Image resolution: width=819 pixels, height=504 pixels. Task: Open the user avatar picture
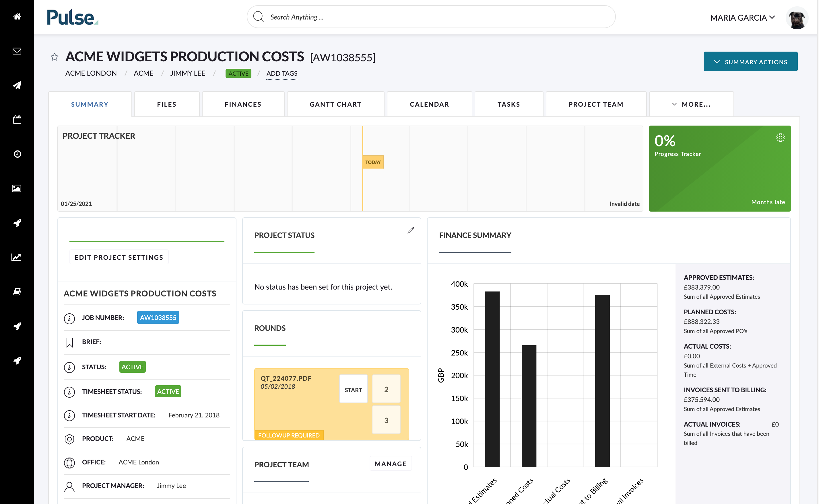(797, 18)
